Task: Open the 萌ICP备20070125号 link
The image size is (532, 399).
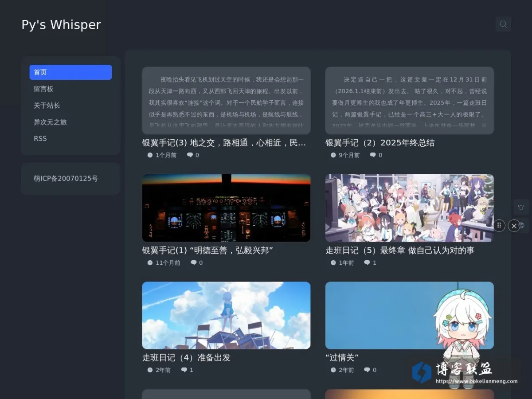Action: pos(66,179)
